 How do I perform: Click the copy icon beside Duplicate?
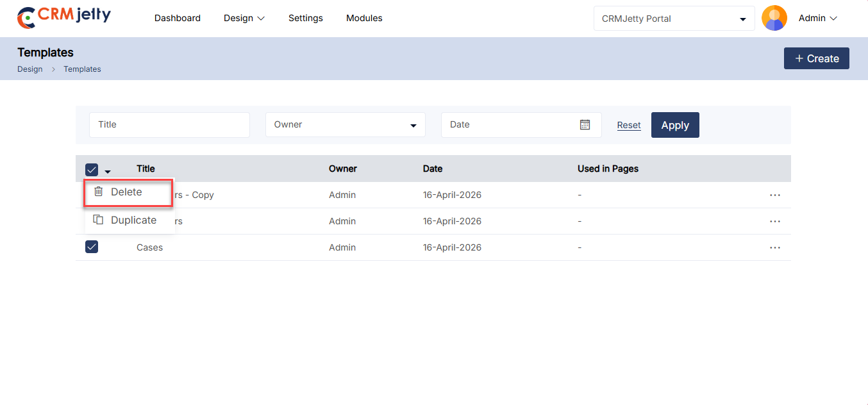point(98,220)
